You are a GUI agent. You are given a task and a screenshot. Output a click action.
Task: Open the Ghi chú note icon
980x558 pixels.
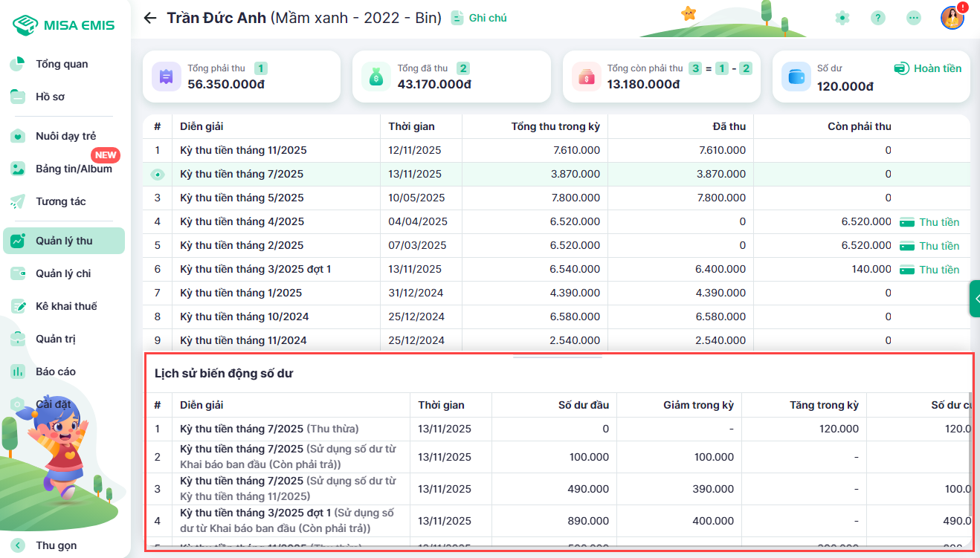pyautogui.click(x=458, y=18)
